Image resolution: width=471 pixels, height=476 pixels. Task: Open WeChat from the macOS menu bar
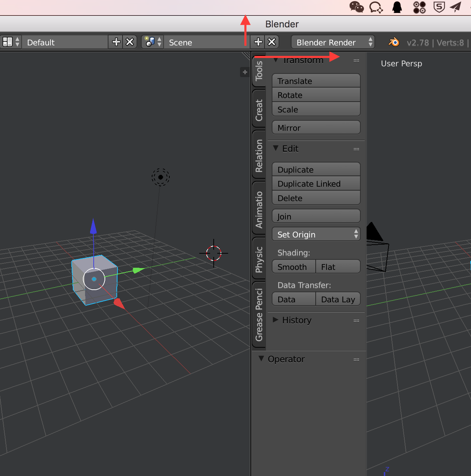coord(356,7)
